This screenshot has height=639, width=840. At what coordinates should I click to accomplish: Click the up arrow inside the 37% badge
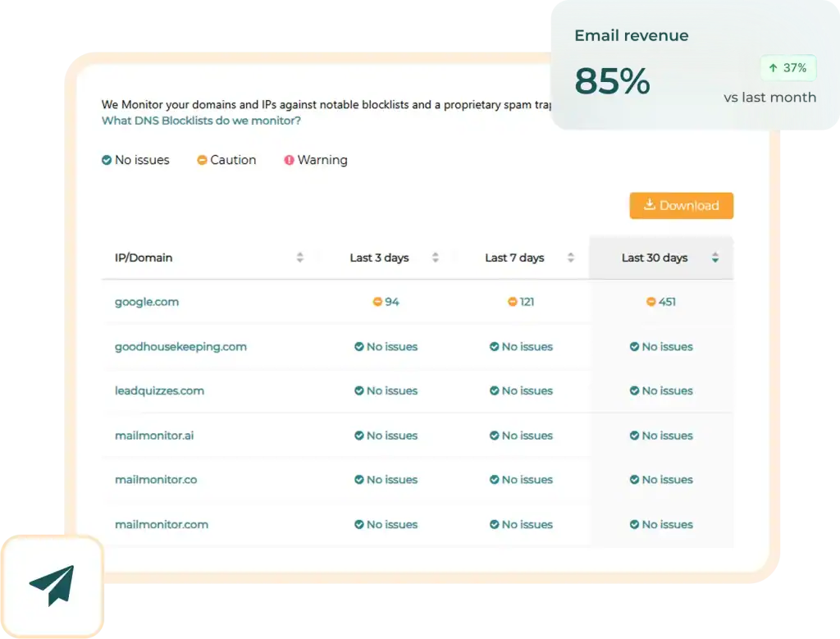774,68
